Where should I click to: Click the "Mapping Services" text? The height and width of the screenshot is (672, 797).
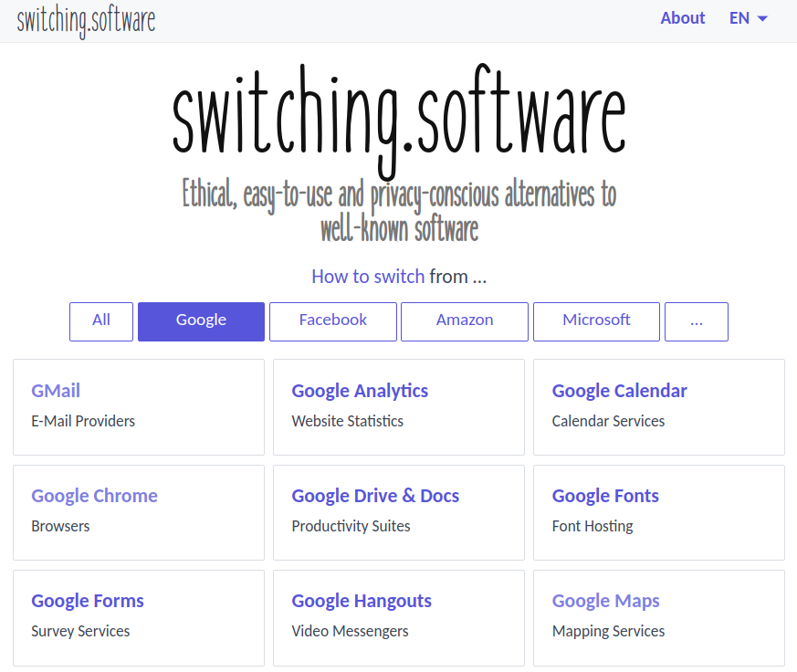point(608,631)
